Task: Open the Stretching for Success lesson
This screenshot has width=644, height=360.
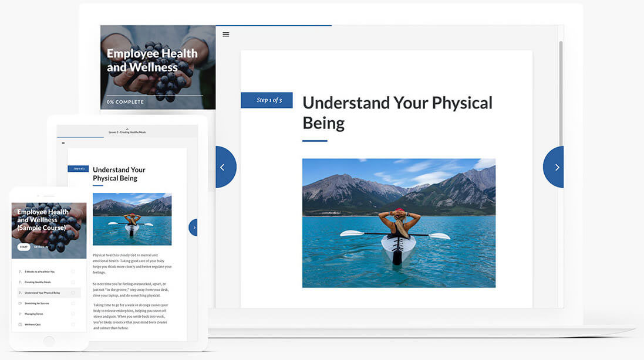Action: tap(38, 303)
